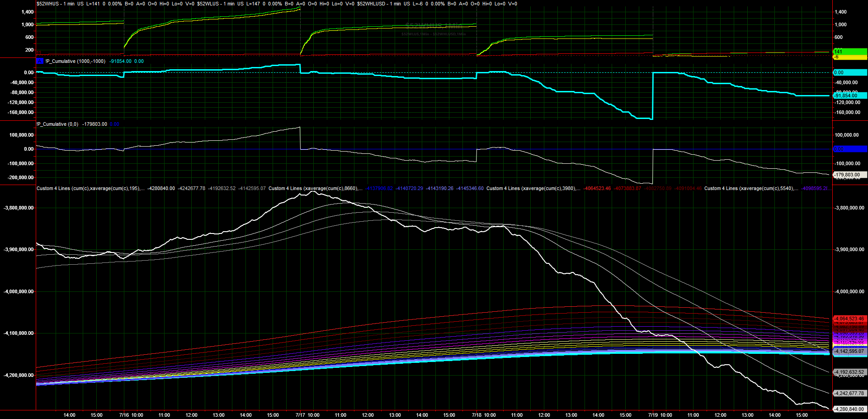Screen dimensions: 868x419
Task: Click the -4,280,840.00 axis marker
Action: point(850,409)
